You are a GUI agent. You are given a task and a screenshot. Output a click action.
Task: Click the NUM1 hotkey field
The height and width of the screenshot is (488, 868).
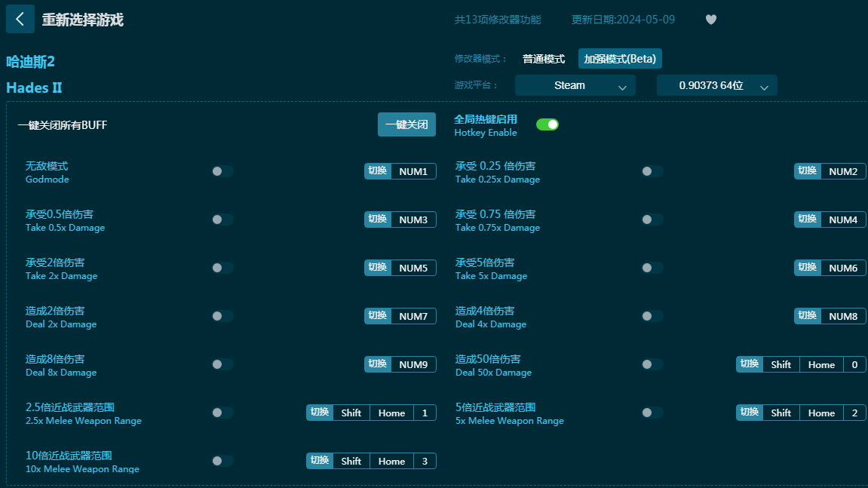point(413,171)
